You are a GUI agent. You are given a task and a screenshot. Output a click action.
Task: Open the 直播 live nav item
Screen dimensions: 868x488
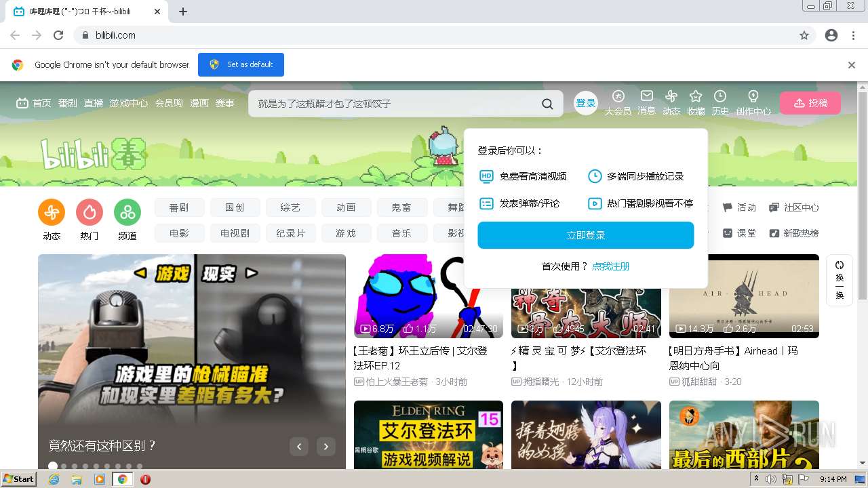point(94,103)
